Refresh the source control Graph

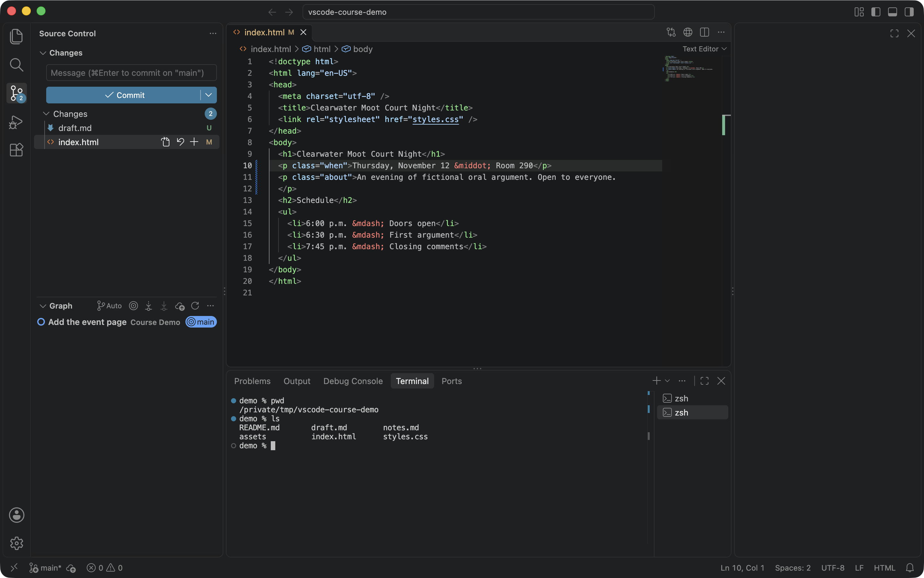tap(195, 306)
